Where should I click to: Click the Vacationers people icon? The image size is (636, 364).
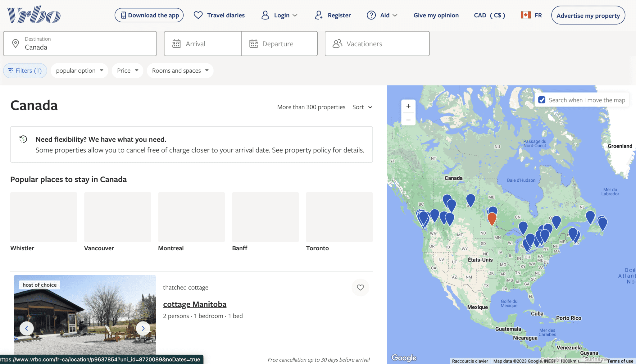(337, 44)
